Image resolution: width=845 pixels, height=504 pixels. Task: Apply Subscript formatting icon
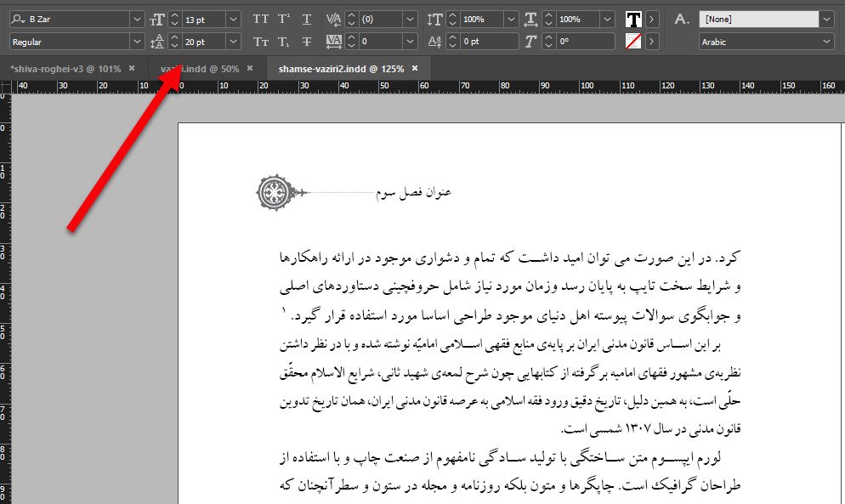pyautogui.click(x=284, y=41)
